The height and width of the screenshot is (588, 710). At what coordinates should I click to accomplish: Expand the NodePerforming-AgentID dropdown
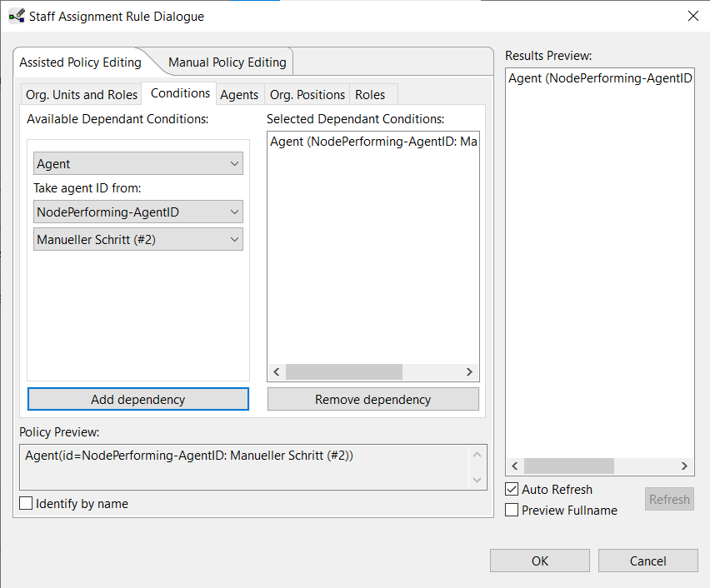[x=138, y=212]
